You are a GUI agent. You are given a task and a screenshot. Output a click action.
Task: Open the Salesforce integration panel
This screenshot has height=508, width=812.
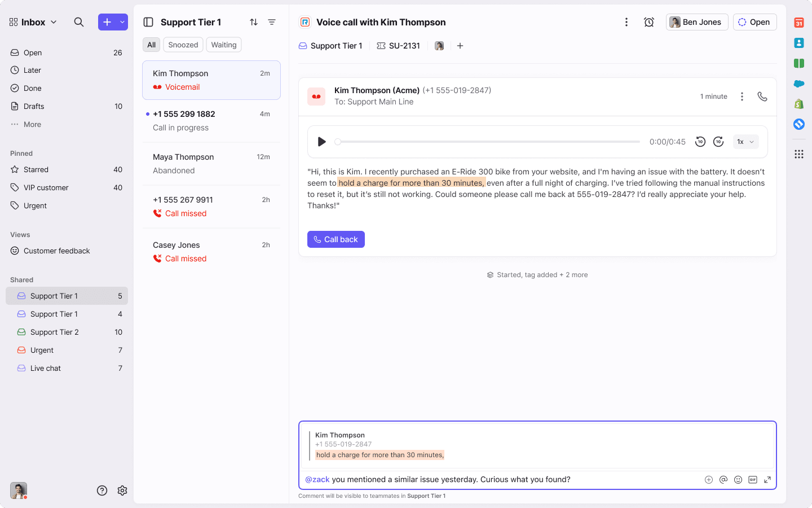(x=798, y=84)
